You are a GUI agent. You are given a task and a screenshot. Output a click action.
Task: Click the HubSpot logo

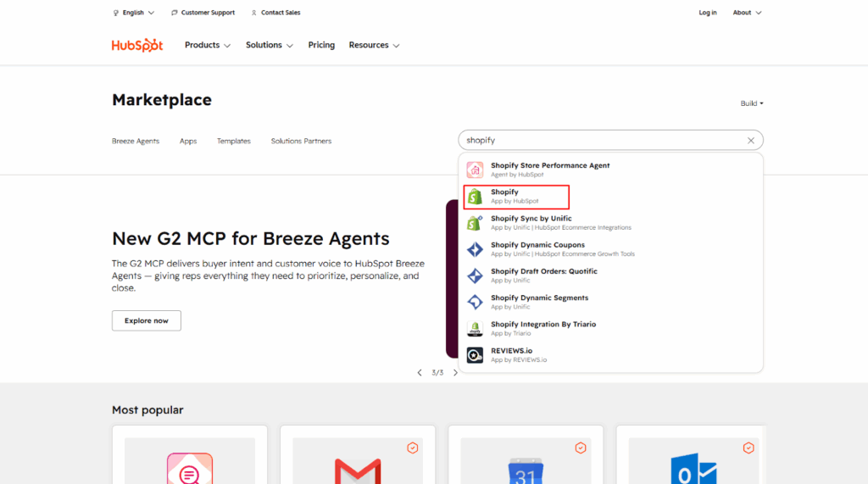137,45
